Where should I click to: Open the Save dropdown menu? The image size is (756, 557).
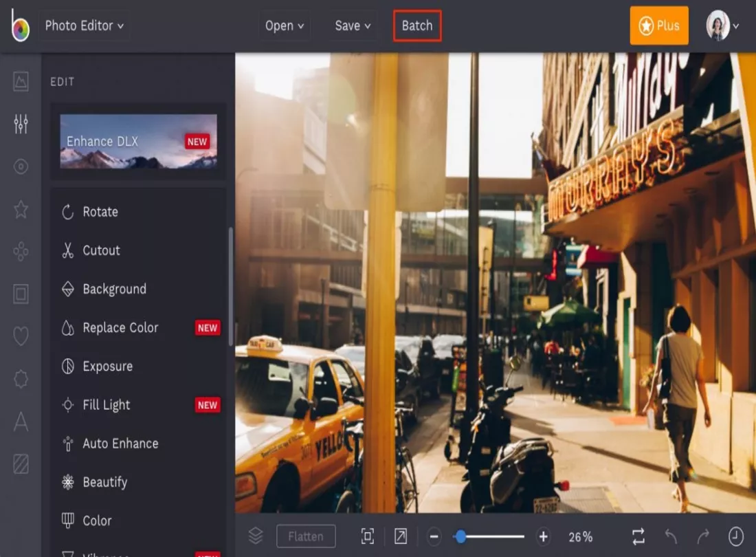(353, 26)
